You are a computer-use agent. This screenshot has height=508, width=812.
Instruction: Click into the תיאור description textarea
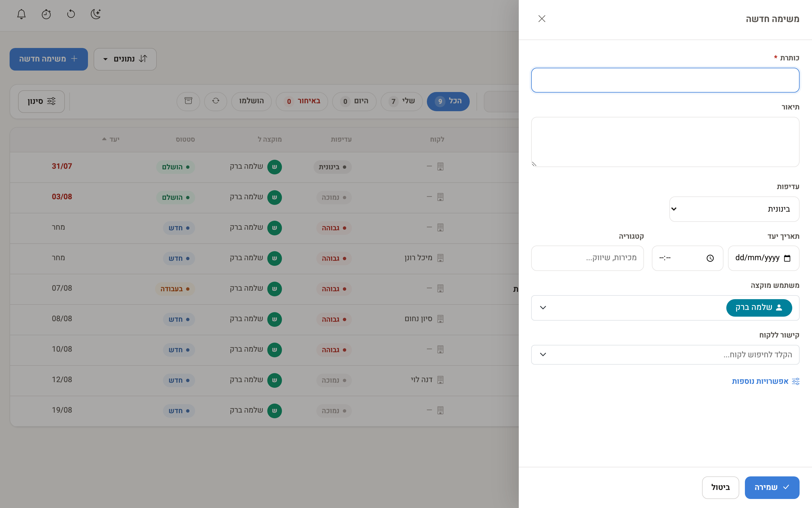(x=665, y=142)
